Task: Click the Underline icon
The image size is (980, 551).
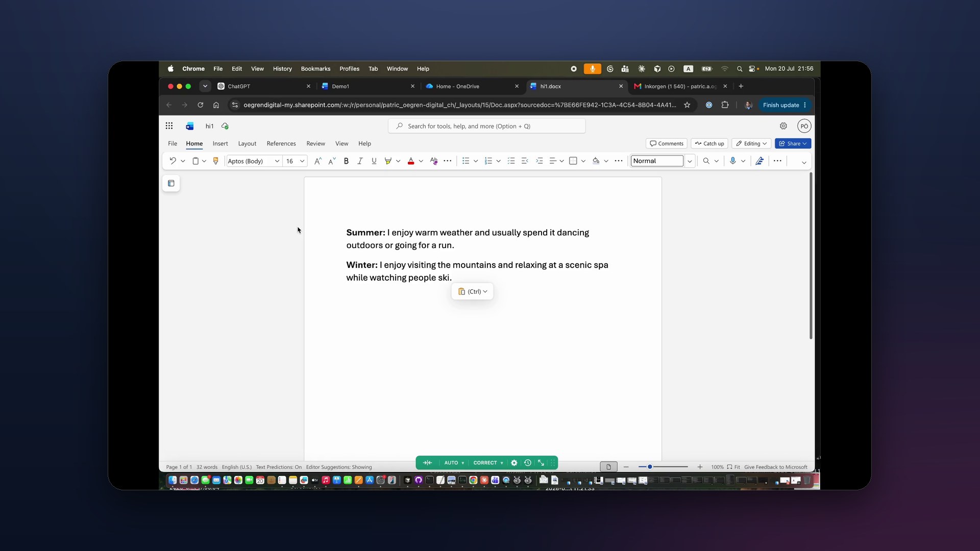Action: [x=374, y=161]
